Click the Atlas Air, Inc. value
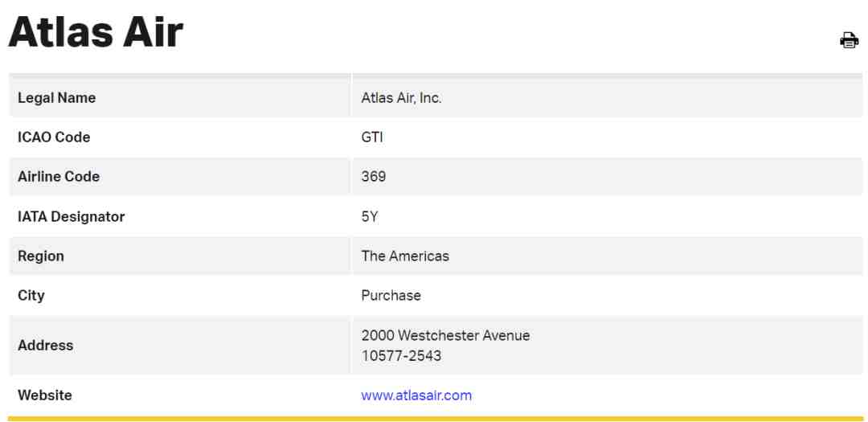 coord(401,98)
